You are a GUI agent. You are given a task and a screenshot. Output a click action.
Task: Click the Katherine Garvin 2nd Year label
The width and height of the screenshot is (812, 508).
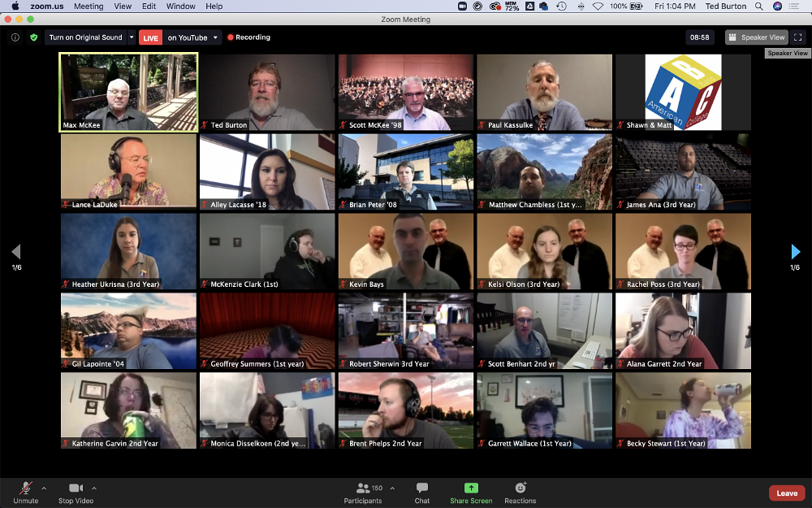pos(114,444)
